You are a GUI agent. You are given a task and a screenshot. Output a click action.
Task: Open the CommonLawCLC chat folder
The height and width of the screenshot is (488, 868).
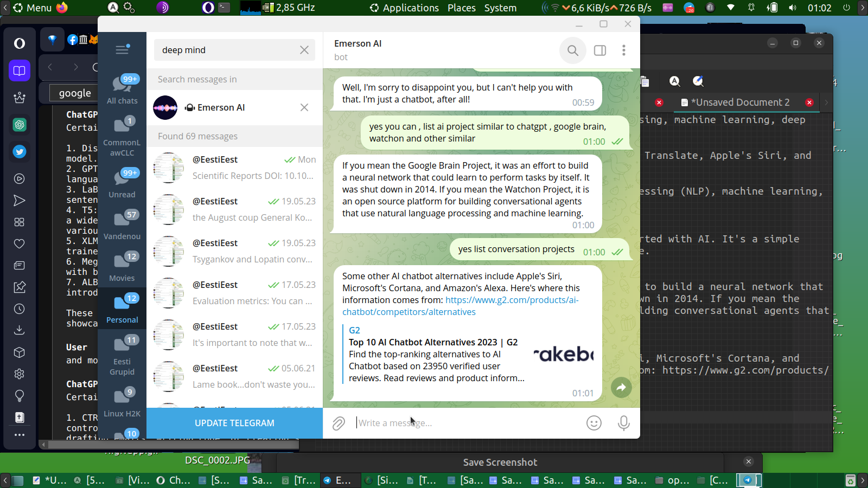coord(122,136)
